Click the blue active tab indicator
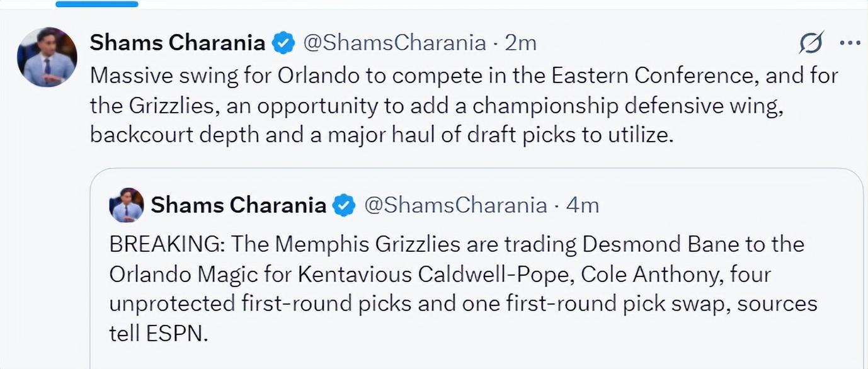The height and width of the screenshot is (369, 868). (96, 4)
